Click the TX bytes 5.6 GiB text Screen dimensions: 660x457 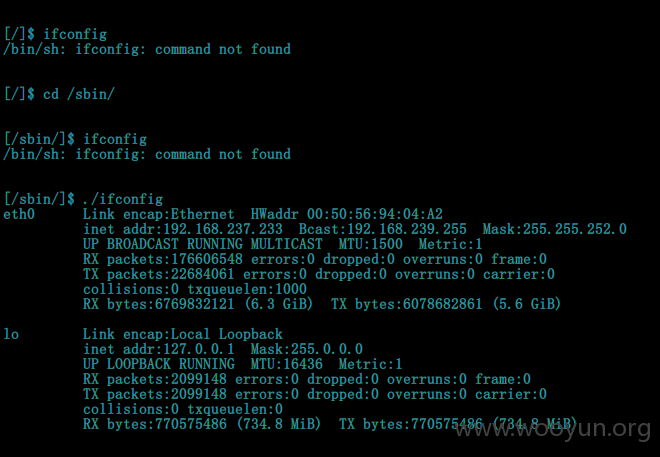pos(446,304)
